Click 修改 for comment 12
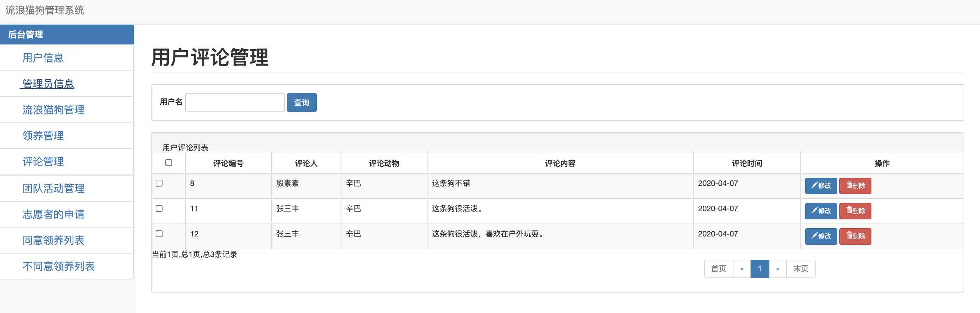Viewport: 980px width, 313px height. click(x=821, y=236)
